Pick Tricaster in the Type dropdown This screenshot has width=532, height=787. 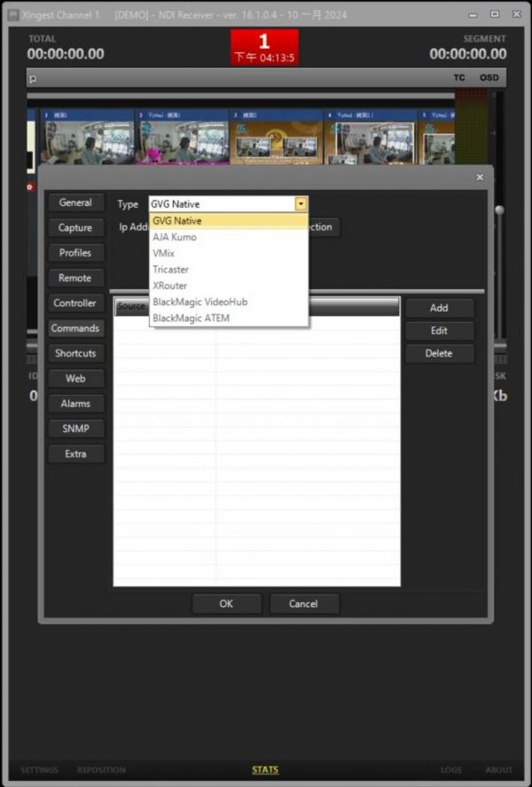point(229,270)
